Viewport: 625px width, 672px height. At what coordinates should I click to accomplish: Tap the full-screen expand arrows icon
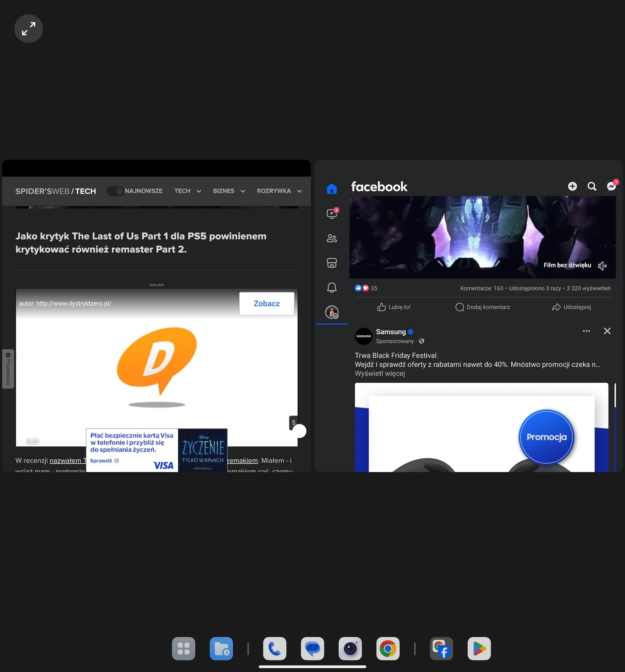28,29
